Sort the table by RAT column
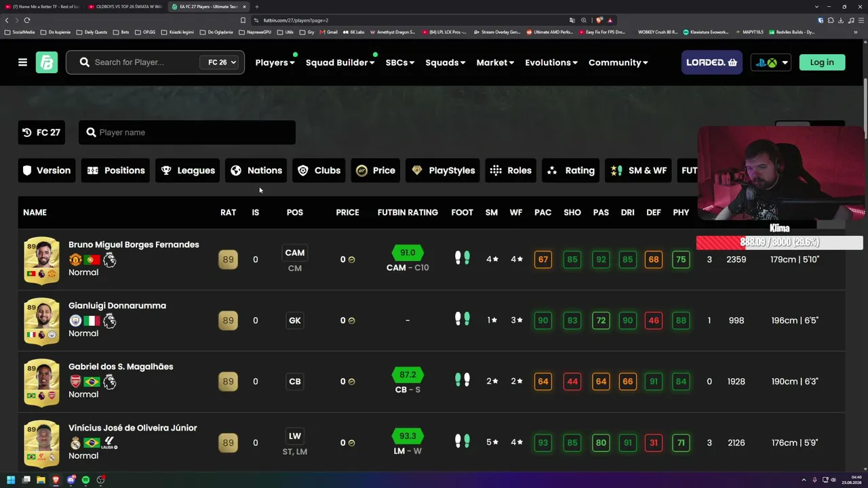Viewport: 868px width, 488px height. 228,212
